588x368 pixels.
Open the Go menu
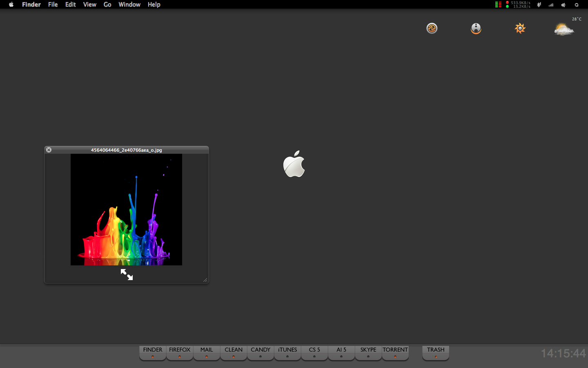point(107,4)
